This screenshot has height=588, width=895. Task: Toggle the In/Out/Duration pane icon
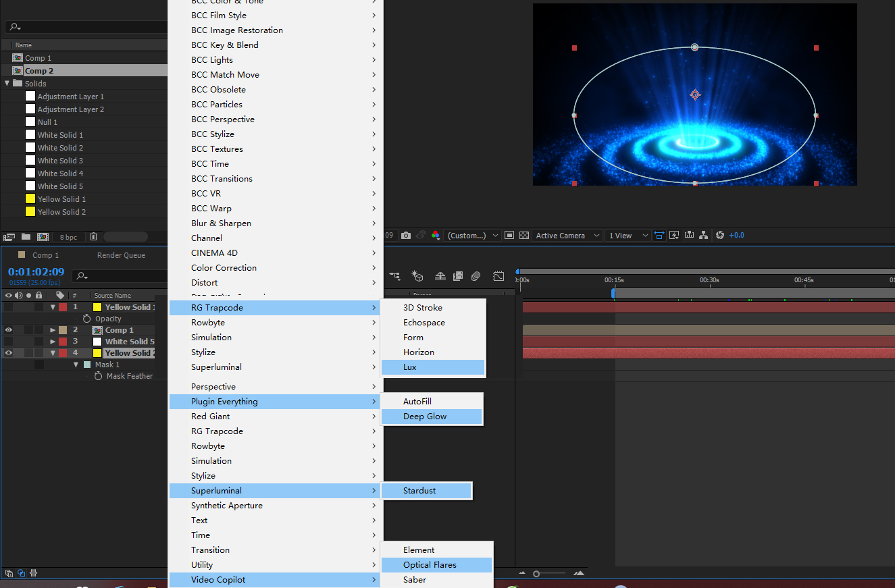click(33, 573)
